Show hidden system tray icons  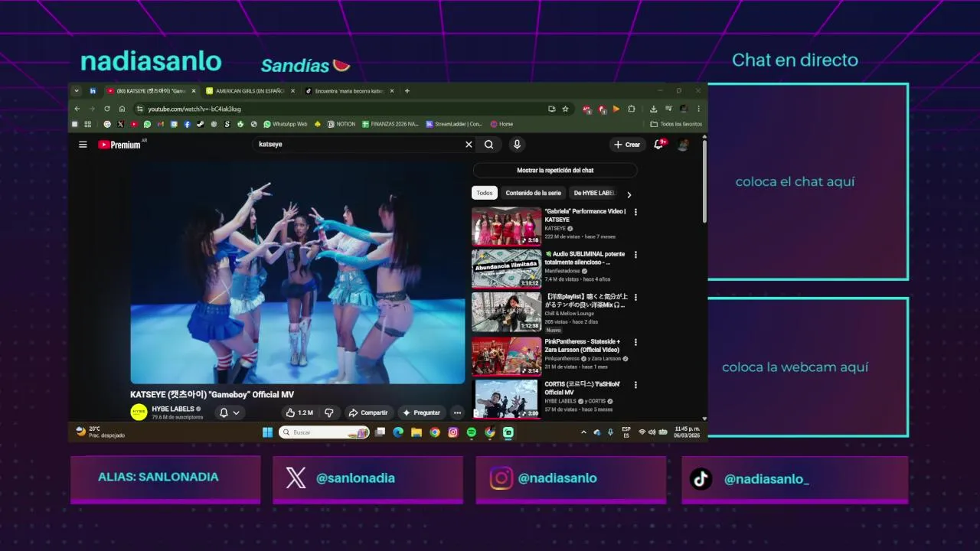(583, 432)
